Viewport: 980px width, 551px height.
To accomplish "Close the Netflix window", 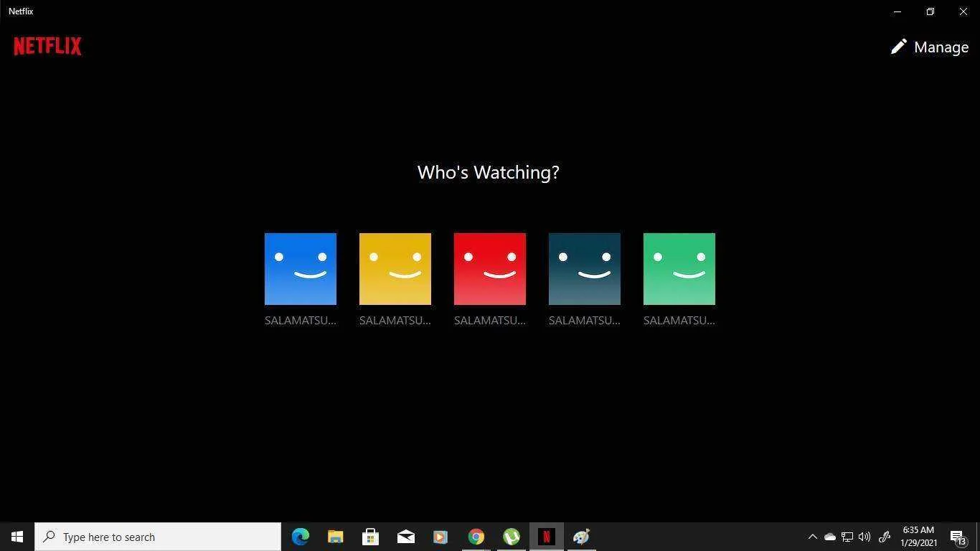I will (963, 11).
